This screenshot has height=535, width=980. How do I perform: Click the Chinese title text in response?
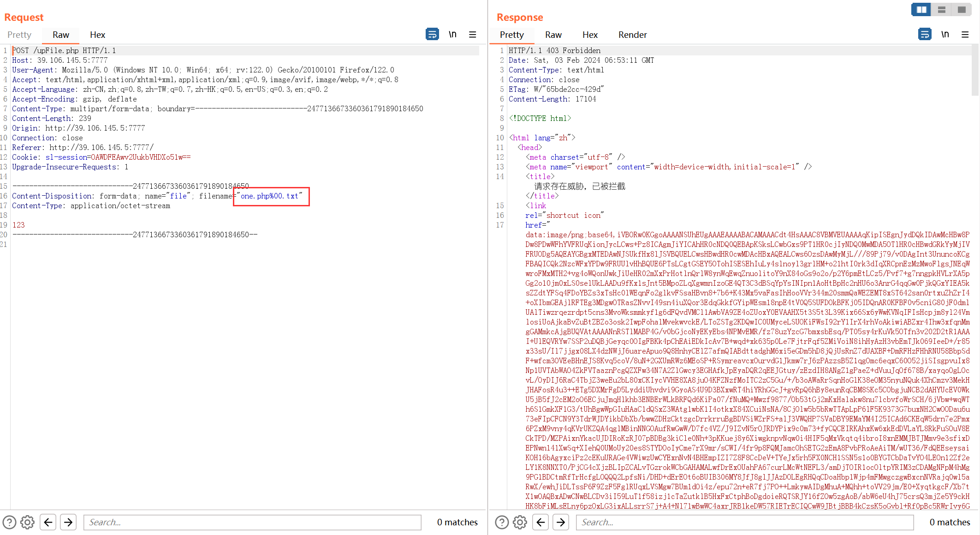[580, 186]
